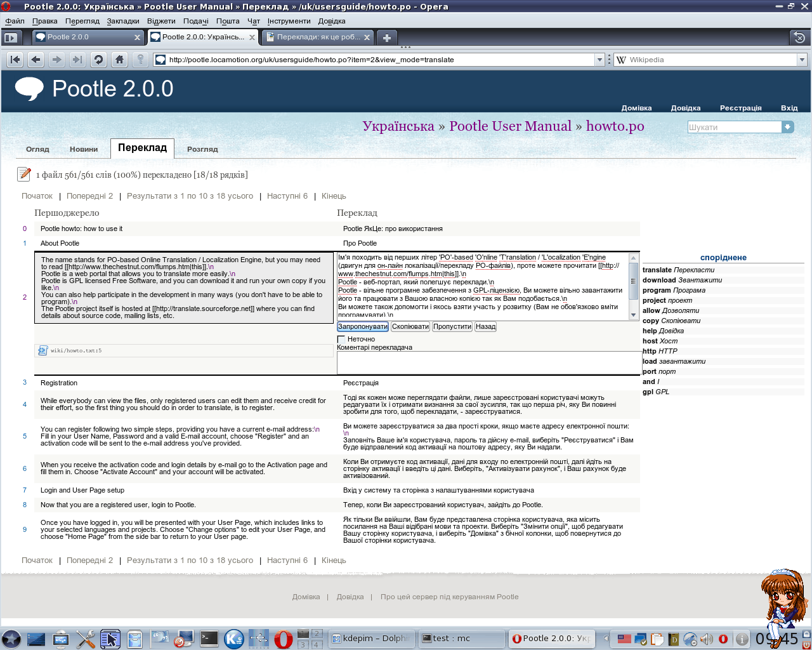Open the Українська breadcrumb link
The height and width of the screenshot is (650, 812).
[x=398, y=126]
